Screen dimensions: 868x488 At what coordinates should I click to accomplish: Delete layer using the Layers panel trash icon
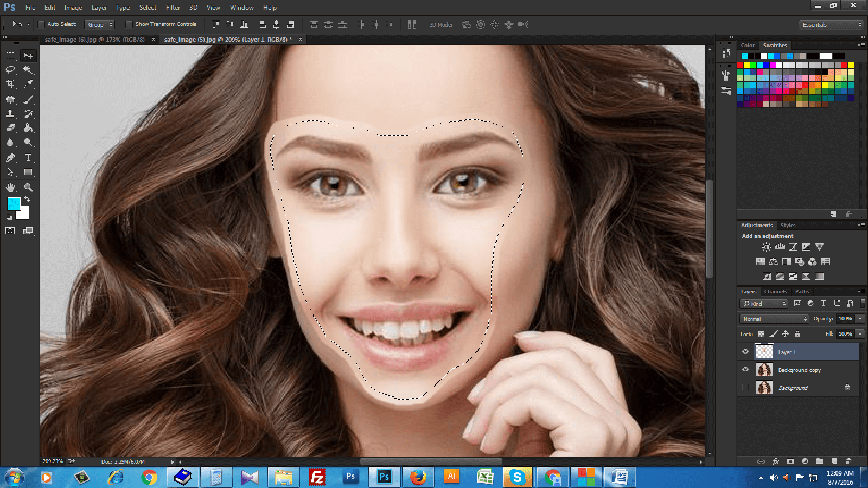click(848, 461)
